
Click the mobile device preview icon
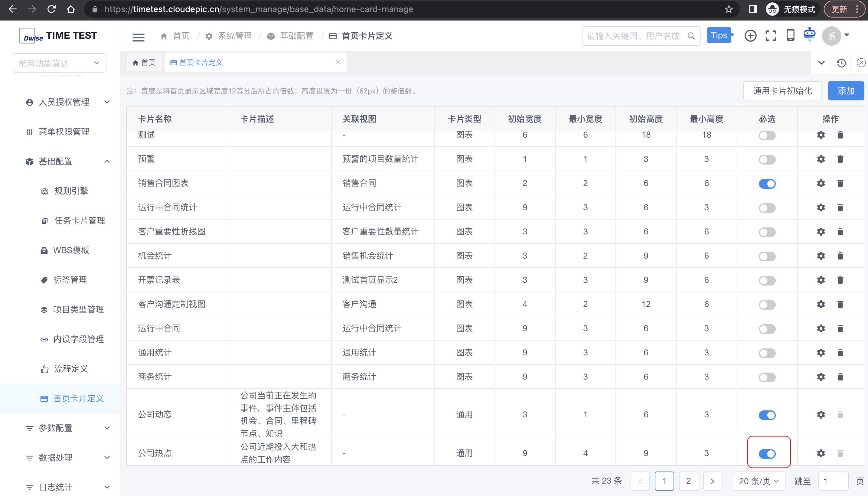click(x=790, y=36)
